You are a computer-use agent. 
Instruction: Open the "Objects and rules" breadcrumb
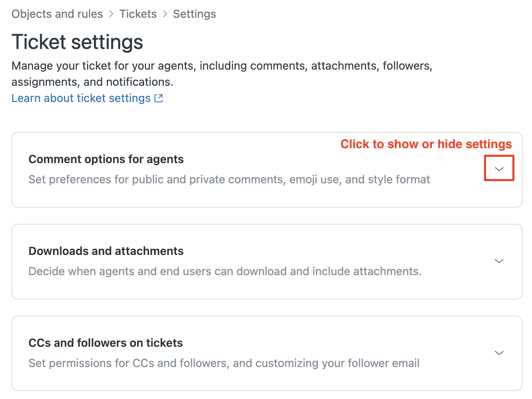[57, 14]
